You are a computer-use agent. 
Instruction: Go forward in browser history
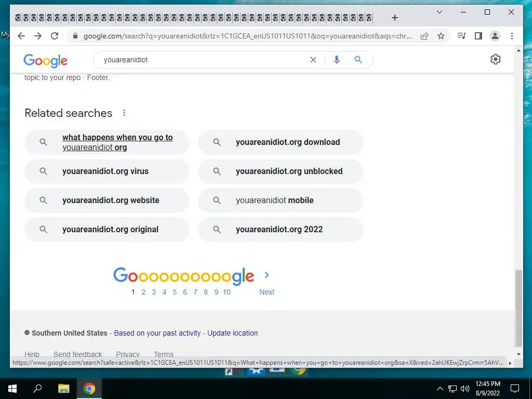click(38, 36)
